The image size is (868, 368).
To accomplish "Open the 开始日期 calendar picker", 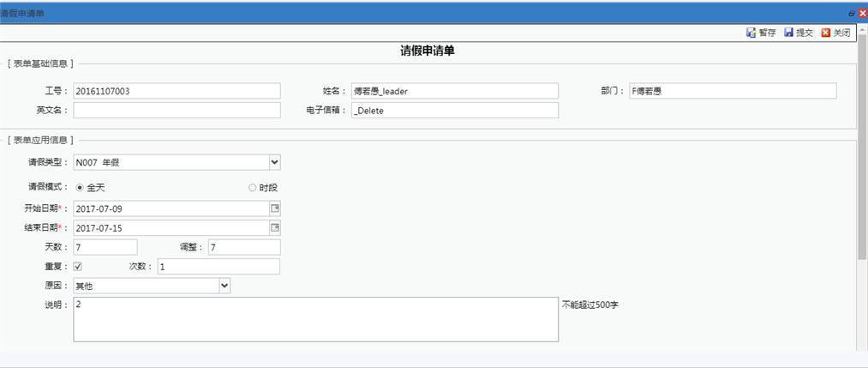I will (x=275, y=208).
